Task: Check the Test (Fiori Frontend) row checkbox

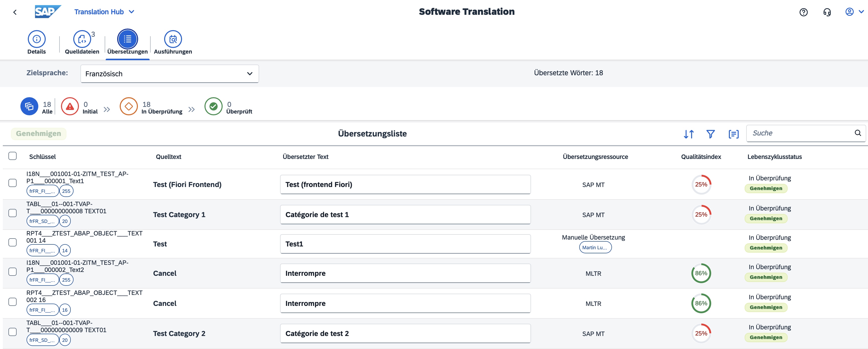Action: tap(13, 183)
